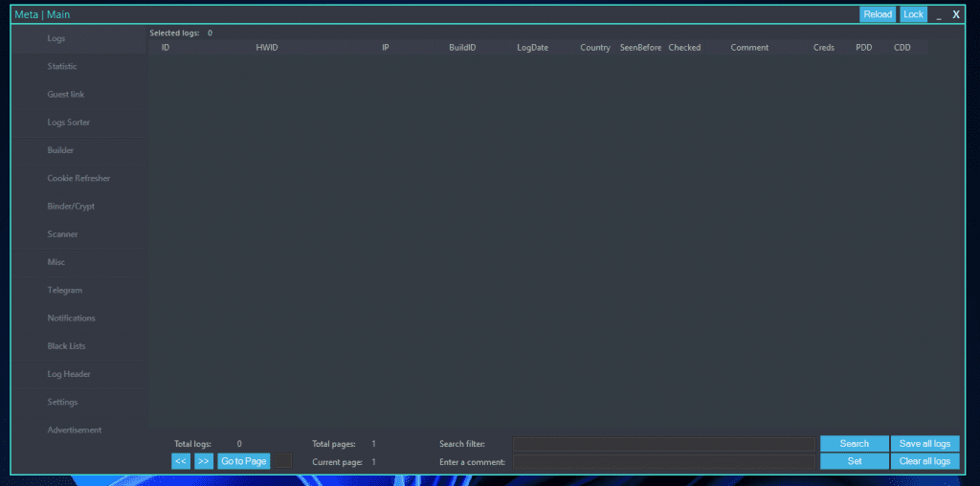Focus the Search filter text field
The width and height of the screenshot is (980, 486).
pyautogui.click(x=663, y=444)
